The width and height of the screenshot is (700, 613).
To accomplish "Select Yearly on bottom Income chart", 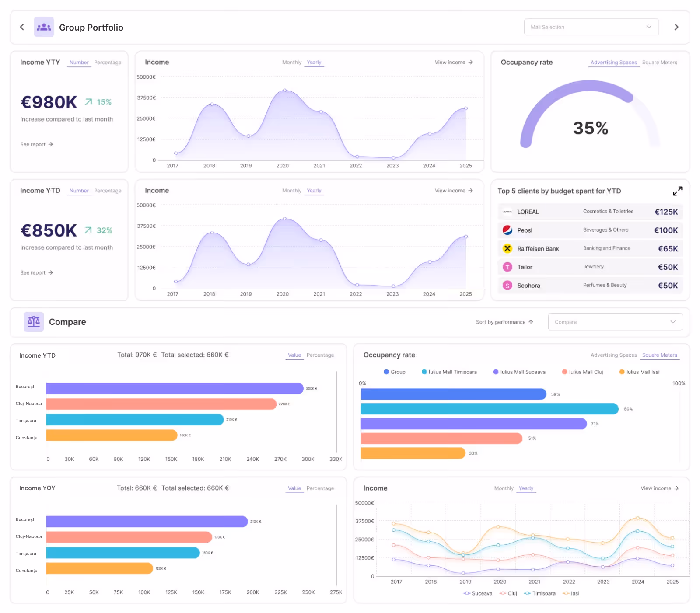I will point(525,488).
